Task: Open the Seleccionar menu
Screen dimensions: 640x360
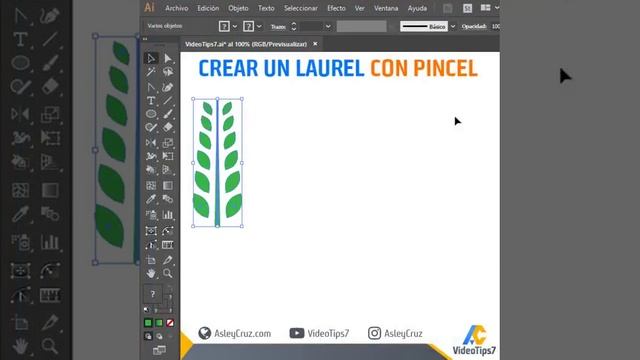Action: [x=300, y=8]
